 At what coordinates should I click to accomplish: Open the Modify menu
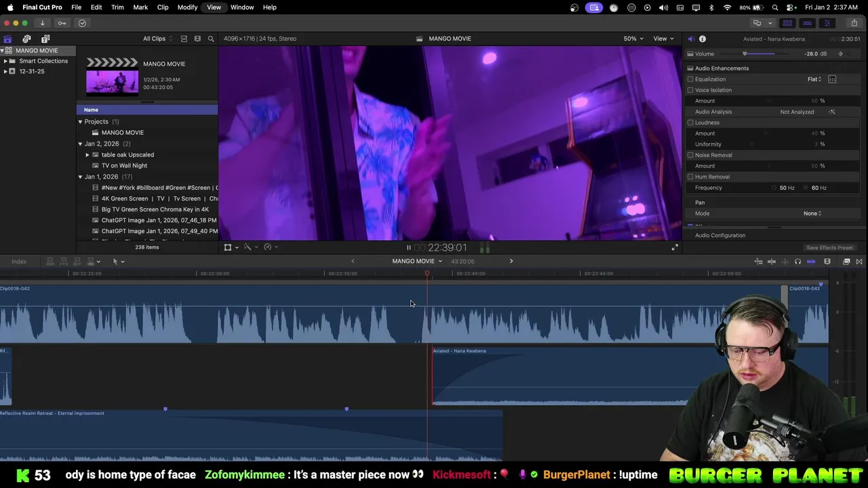point(187,7)
